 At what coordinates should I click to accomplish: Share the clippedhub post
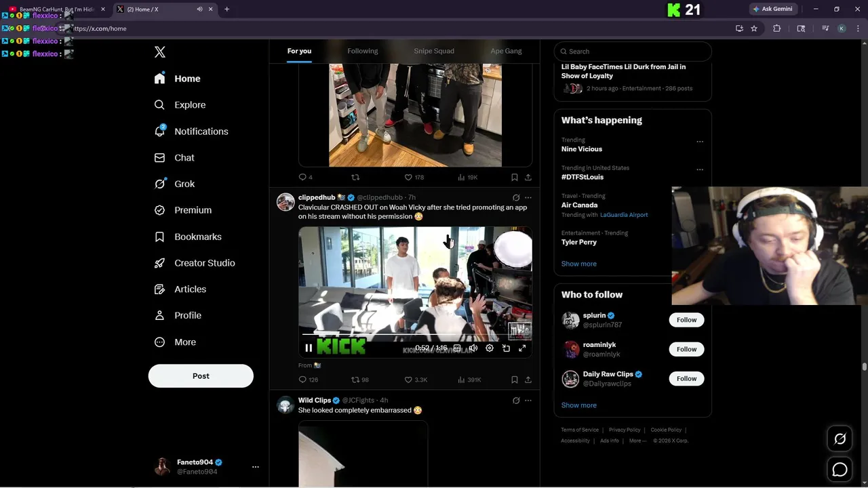pos(528,380)
